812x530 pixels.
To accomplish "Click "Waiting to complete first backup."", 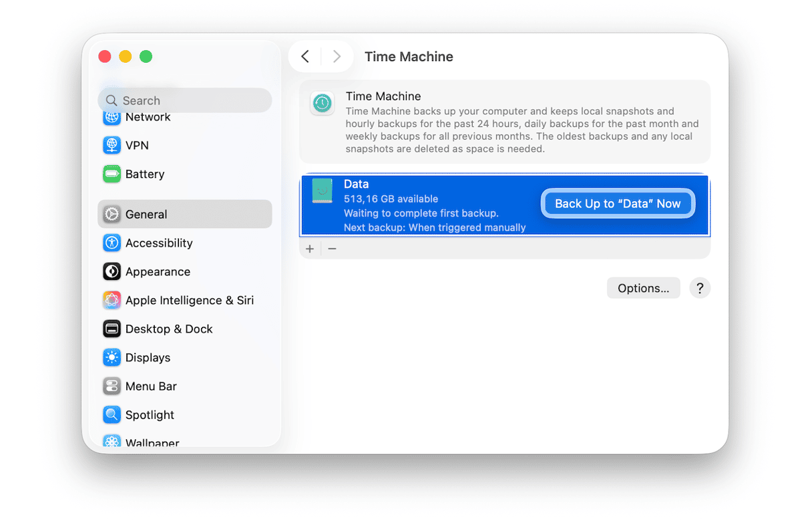I will pos(421,213).
